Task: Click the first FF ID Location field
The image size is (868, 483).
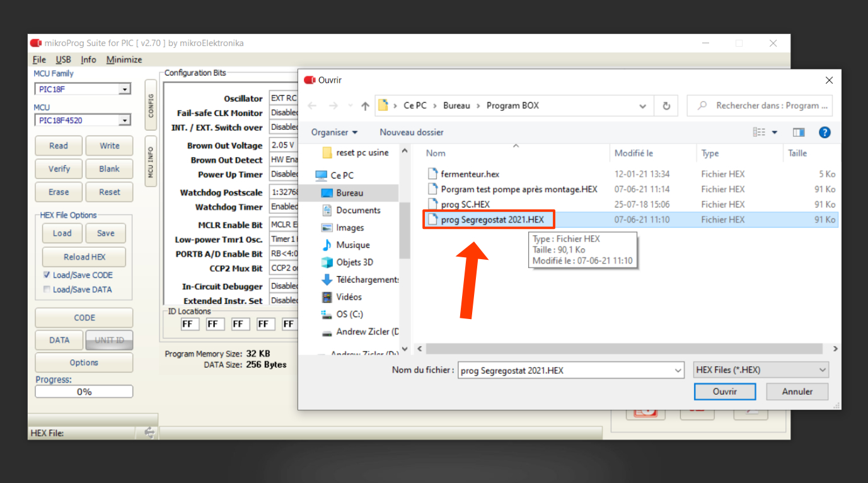Action: point(190,324)
